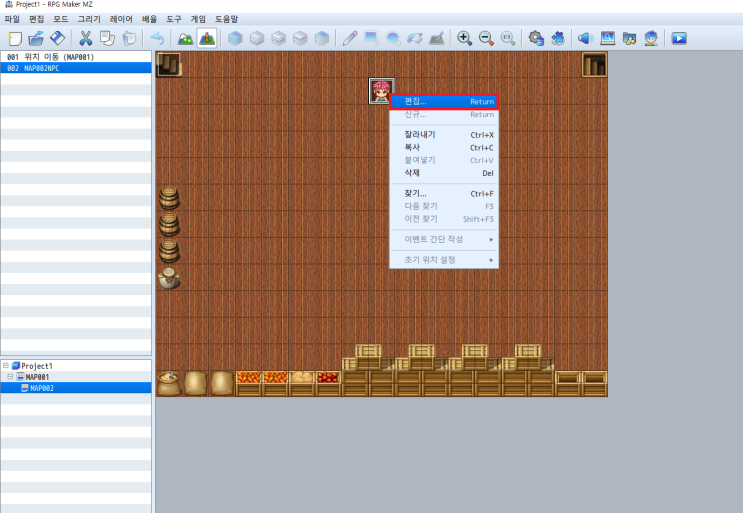Open the Resource Manager icon

pos(629,38)
